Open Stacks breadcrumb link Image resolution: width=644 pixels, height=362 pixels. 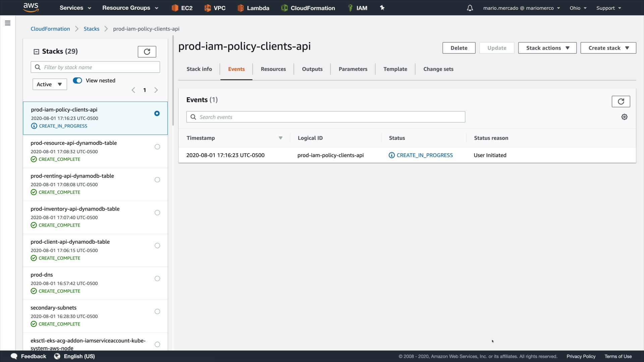click(91, 29)
